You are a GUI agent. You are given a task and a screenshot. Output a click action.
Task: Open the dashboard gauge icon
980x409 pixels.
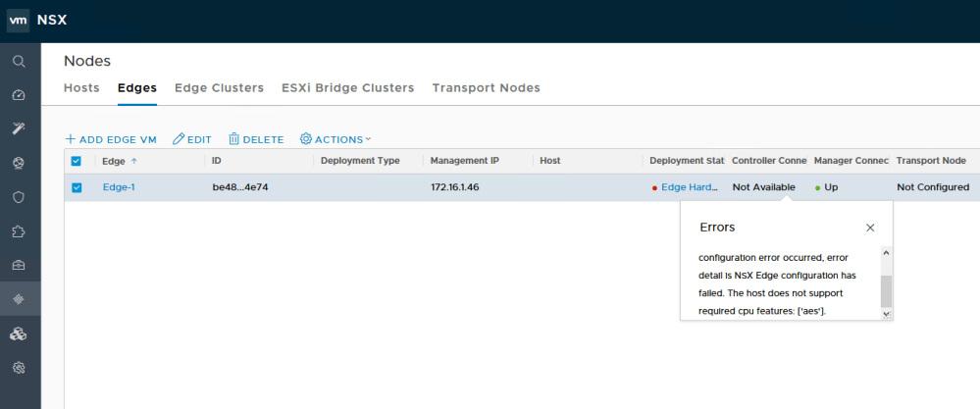[19, 95]
